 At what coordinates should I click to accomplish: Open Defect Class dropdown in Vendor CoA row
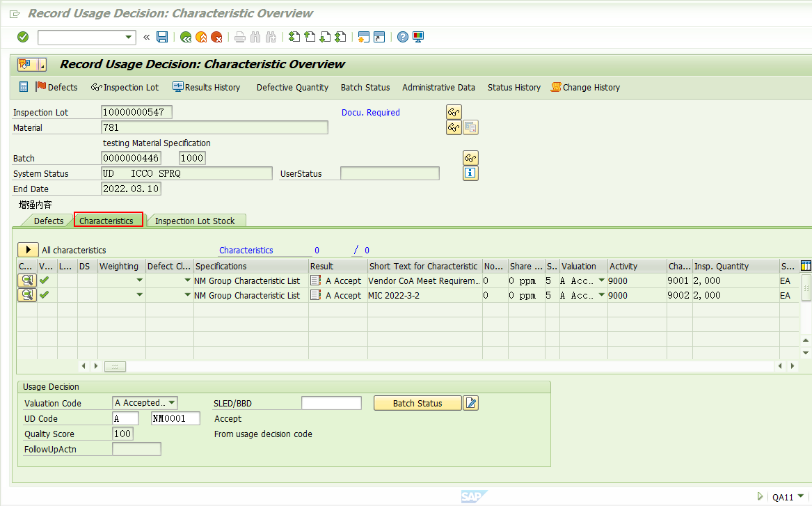(x=187, y=280)
